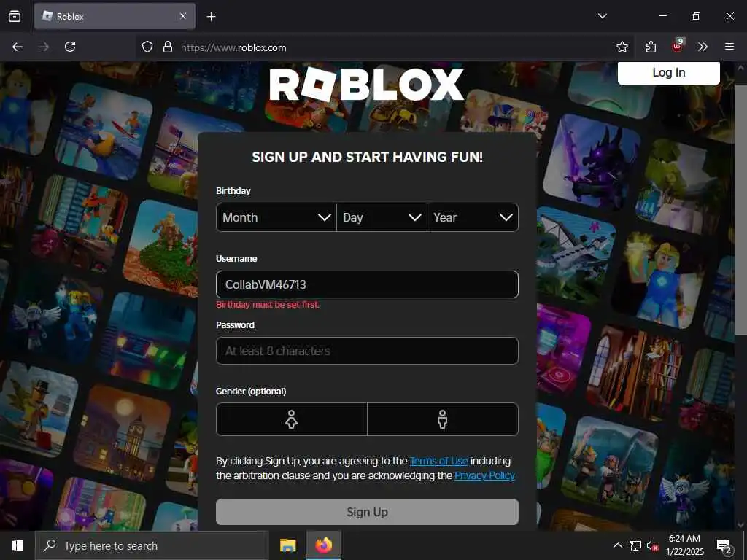Image resolution: width=747 pixels, height=560 pixels.
Task: Select the female gender icon
Action: (292, 419)
